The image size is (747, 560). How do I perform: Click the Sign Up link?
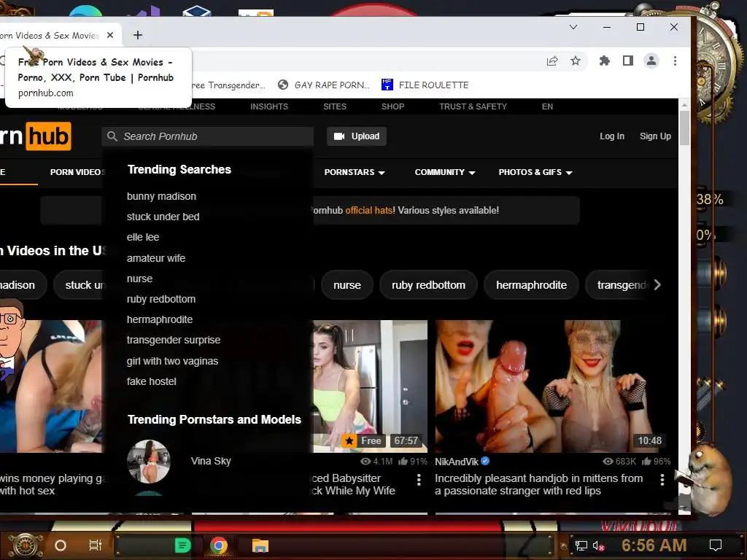pyautogui.click(x=655, y=136)
